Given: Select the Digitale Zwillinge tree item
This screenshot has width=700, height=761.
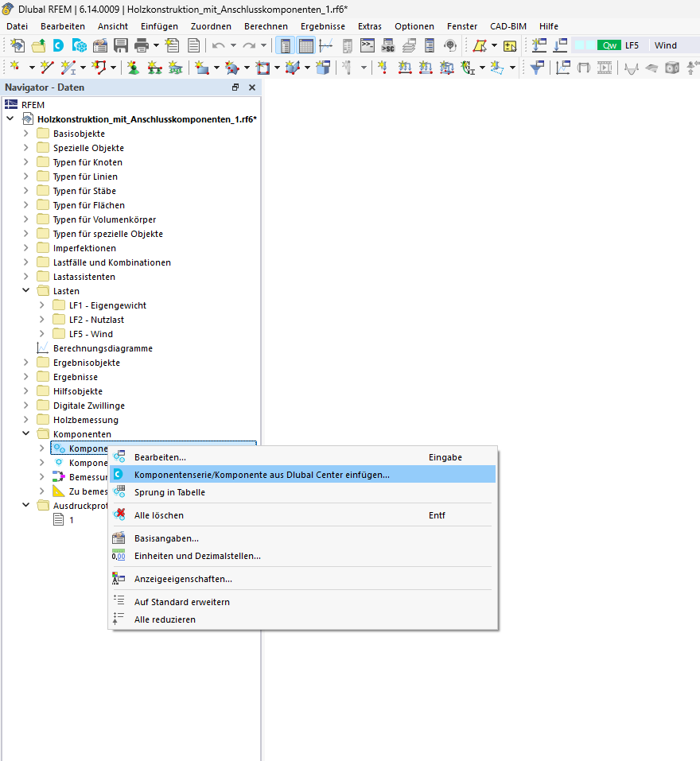Looking at the screenshot, I should point(89,406).
